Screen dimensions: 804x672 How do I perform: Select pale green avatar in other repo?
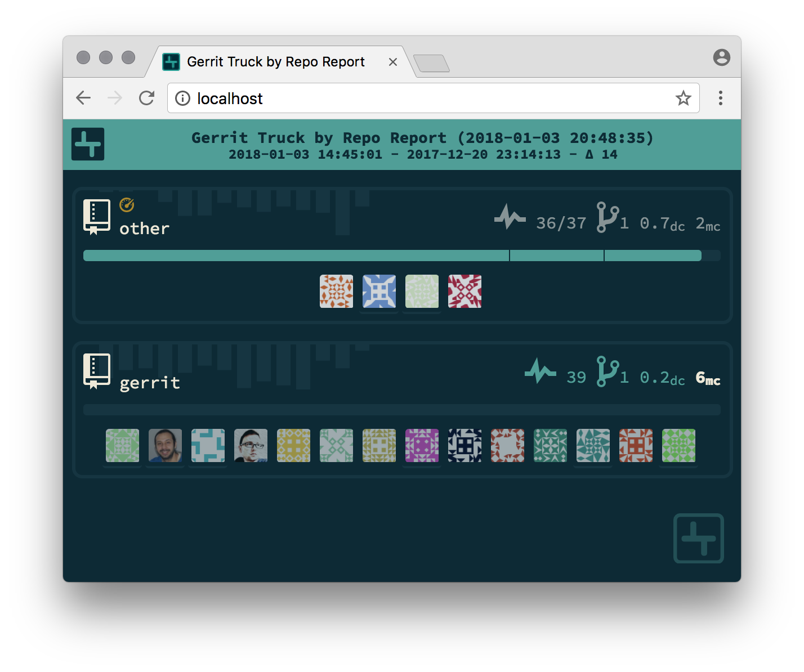pos(422,292)
